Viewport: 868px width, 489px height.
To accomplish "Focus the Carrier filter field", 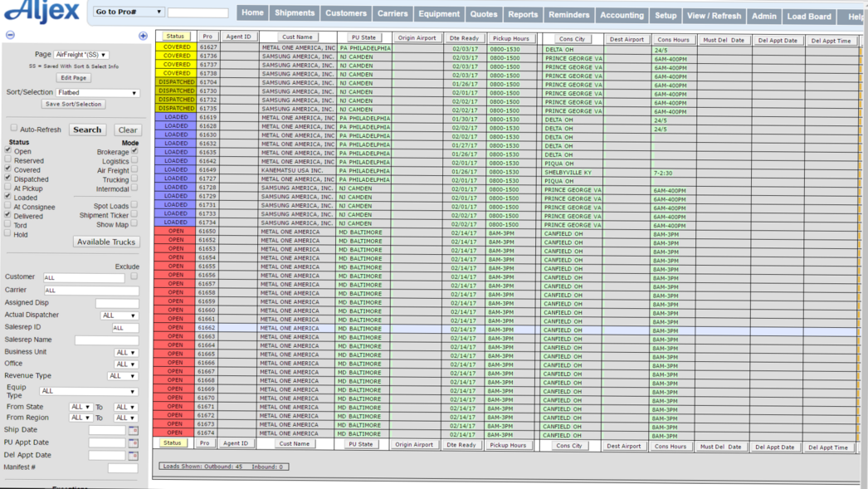I will click(91, 291).
